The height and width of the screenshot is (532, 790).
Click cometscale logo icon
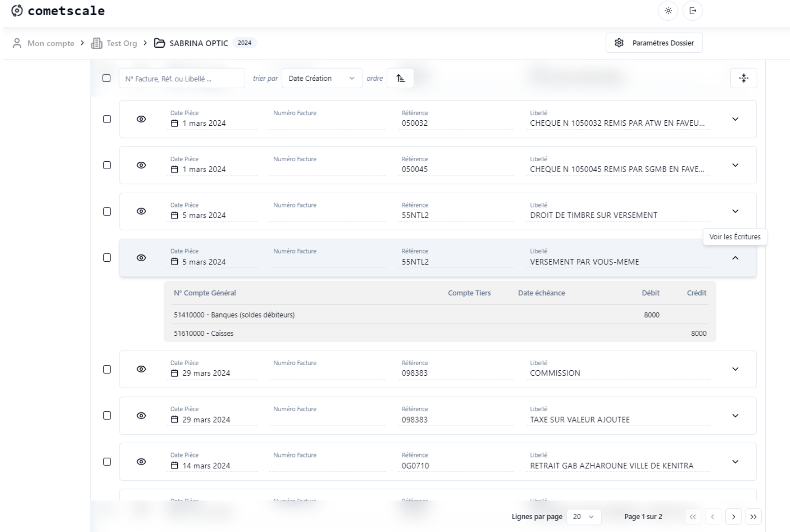17,11
